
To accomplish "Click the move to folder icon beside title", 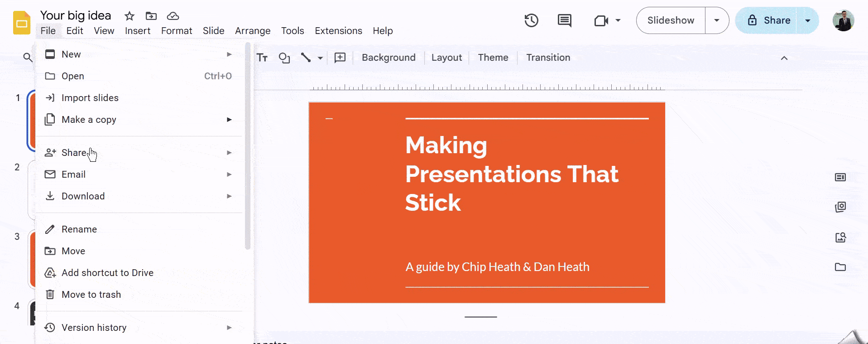I will (151, 16).
